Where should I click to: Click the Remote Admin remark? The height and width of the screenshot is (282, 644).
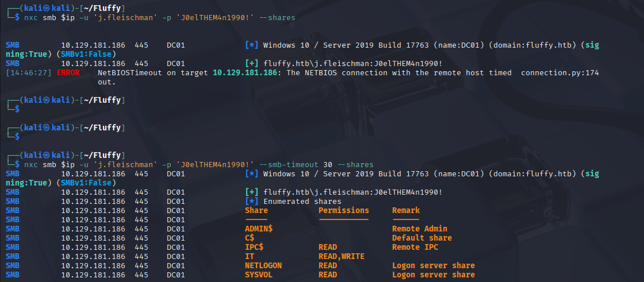coord(420,229)
